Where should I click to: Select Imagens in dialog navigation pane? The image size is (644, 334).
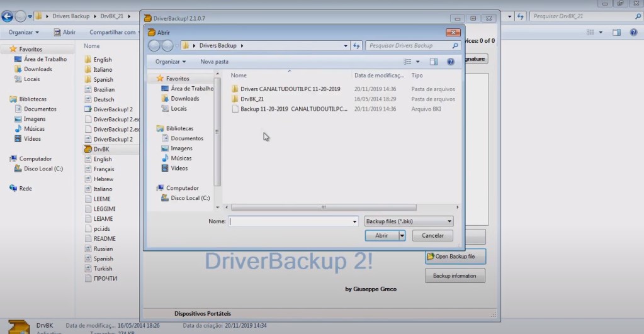[181, 148]
